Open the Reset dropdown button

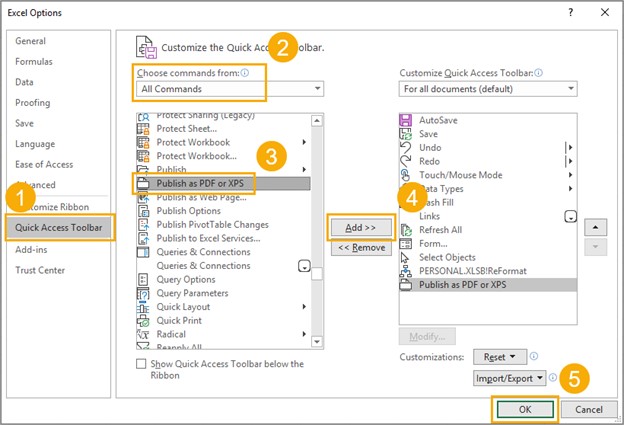tap(500, 357)
